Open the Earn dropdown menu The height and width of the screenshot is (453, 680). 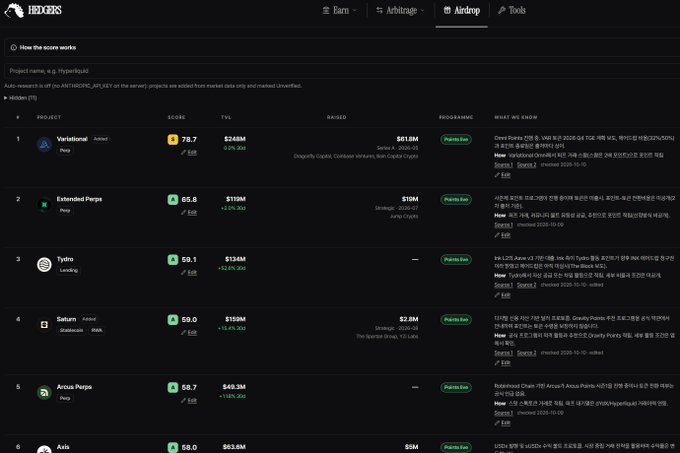(340, 10)
